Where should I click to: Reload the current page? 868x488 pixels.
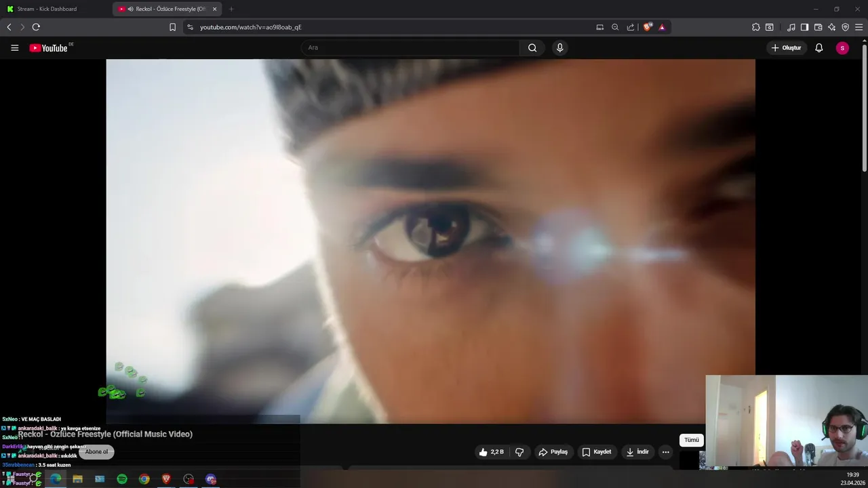click(36, 27)
